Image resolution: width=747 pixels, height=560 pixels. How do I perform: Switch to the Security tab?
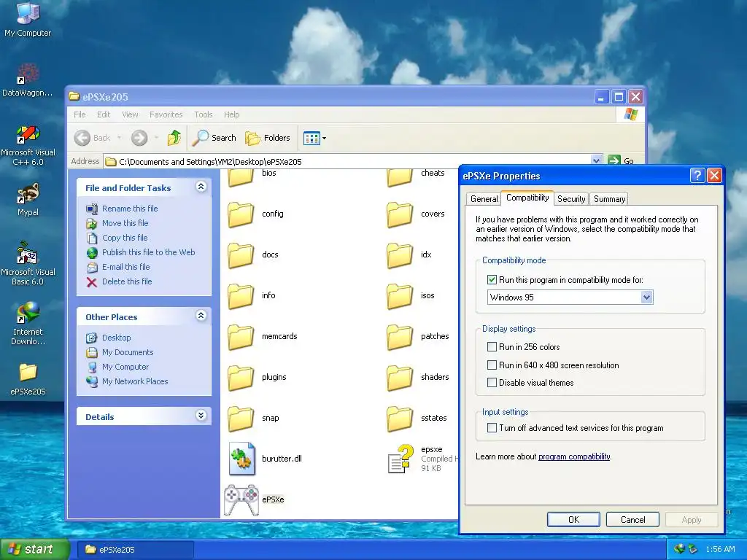pyautogui.click(x=571, y=199)
